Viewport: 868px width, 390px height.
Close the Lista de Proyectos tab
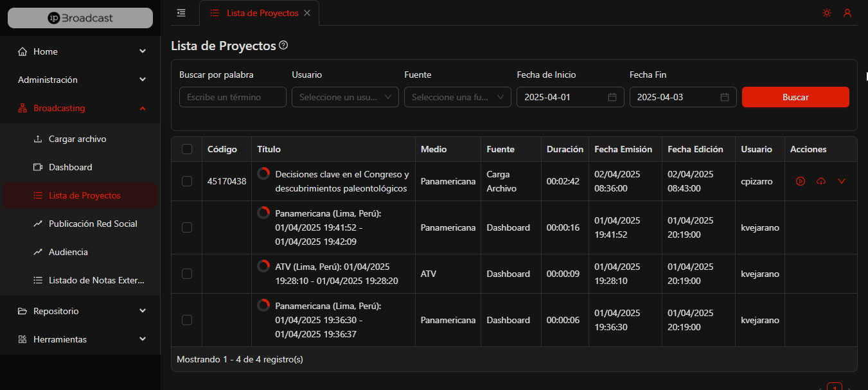coord(307,13)
